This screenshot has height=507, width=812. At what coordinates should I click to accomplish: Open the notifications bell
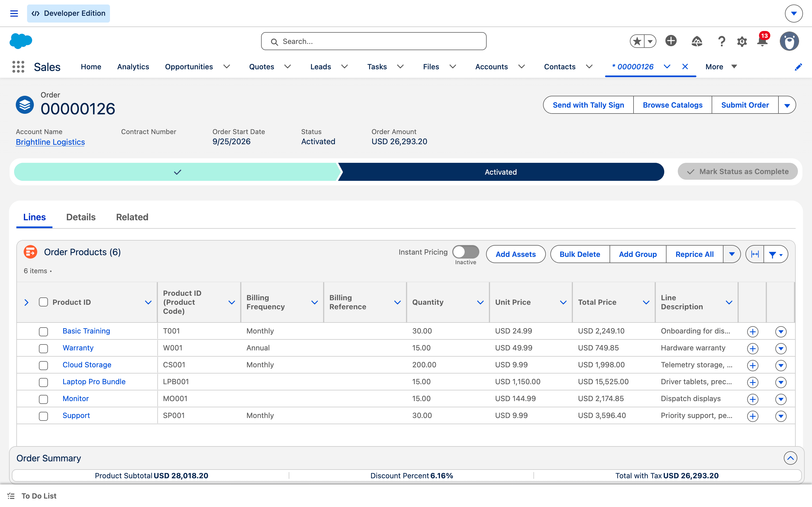pyautogui.click(x=762, y=41)
